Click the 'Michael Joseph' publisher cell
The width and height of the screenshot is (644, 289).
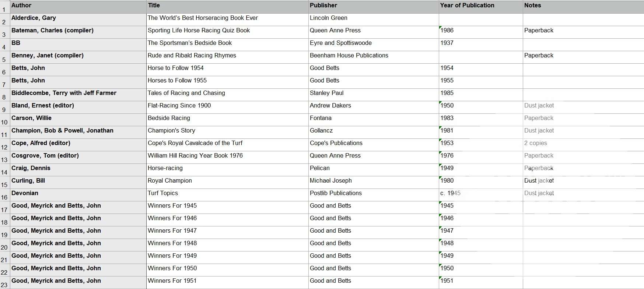(374, 183)
